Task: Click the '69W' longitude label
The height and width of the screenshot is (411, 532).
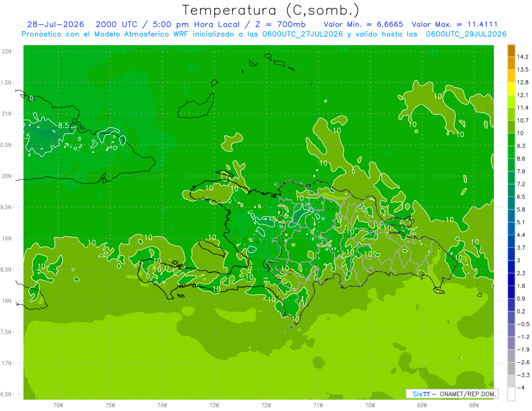Action: (422, 405)
